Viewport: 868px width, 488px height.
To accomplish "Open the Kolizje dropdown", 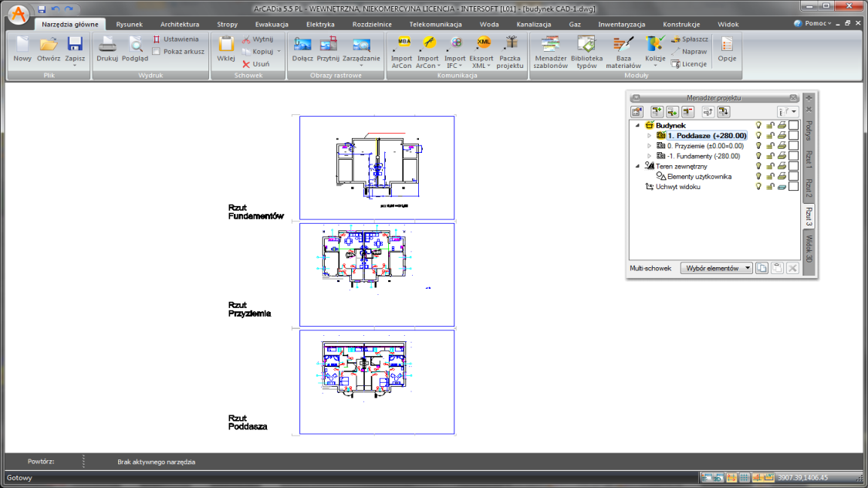I will 655,66.
